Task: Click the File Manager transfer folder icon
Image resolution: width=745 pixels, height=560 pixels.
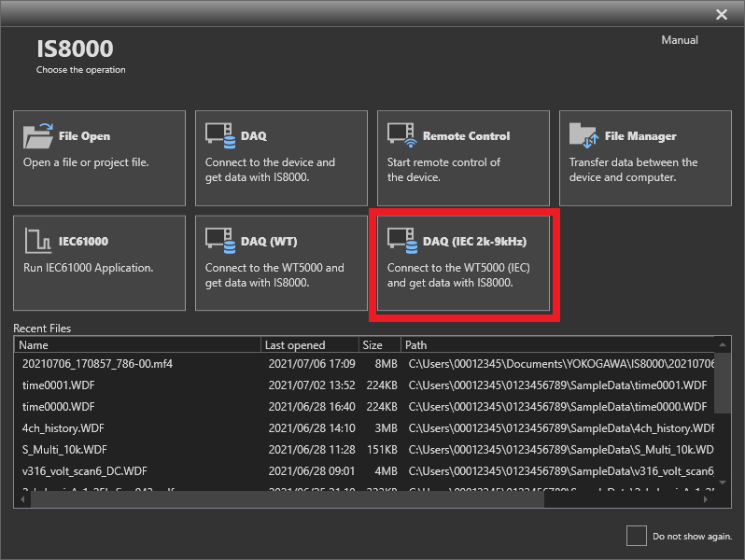Action: pos(583,136)
